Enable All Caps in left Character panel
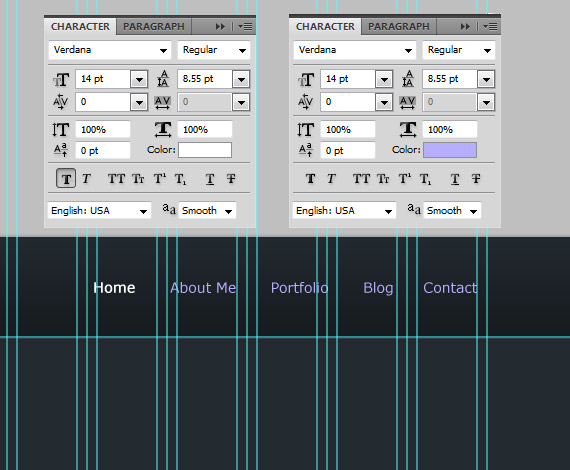This screenshot has width=570, height=470. pyautogui.click(x=116, y=178)
